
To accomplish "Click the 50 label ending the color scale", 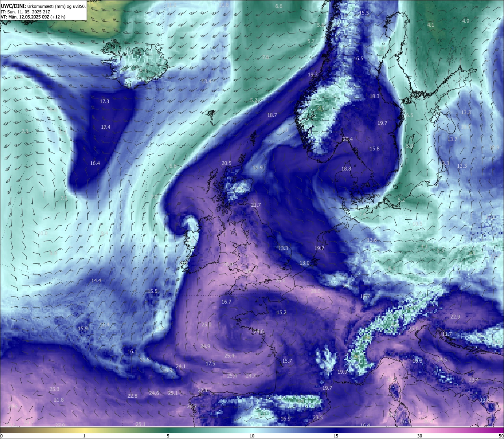I will (x=501, y=436).
